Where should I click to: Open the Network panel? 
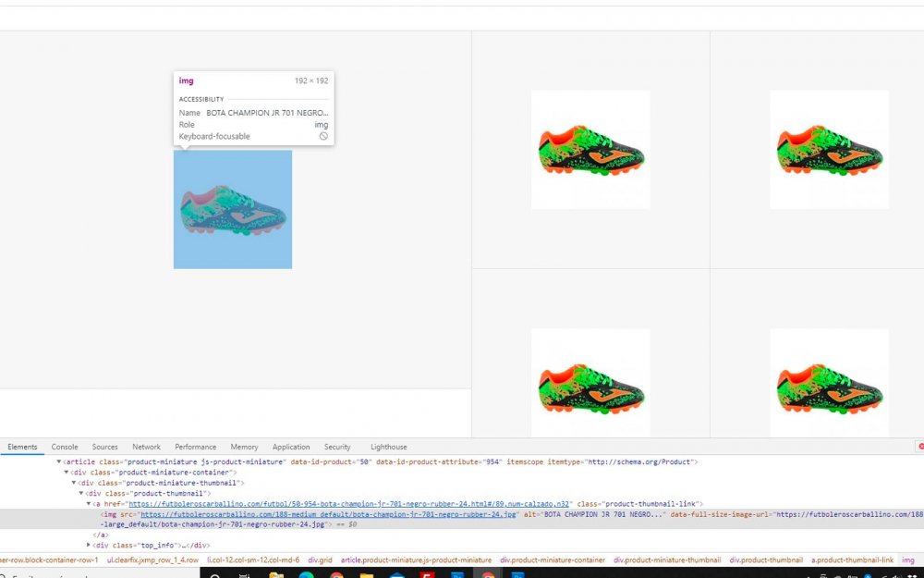(146, 447)
